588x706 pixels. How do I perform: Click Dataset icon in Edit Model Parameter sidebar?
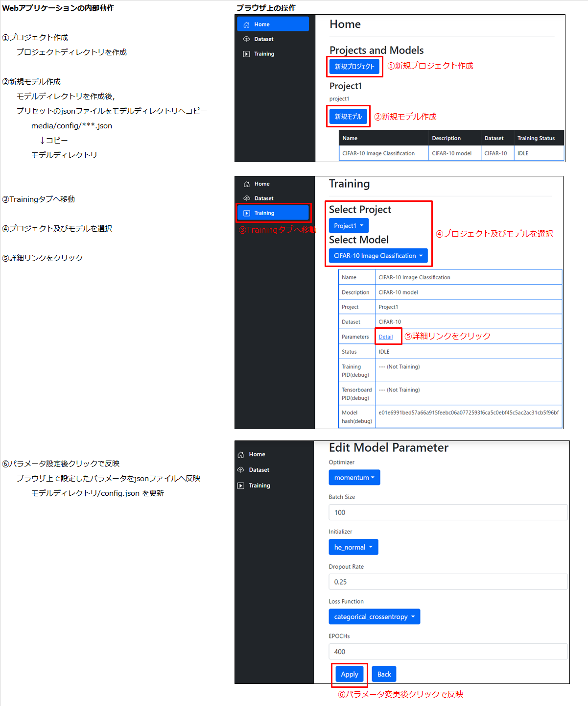[x=241, y=470]
